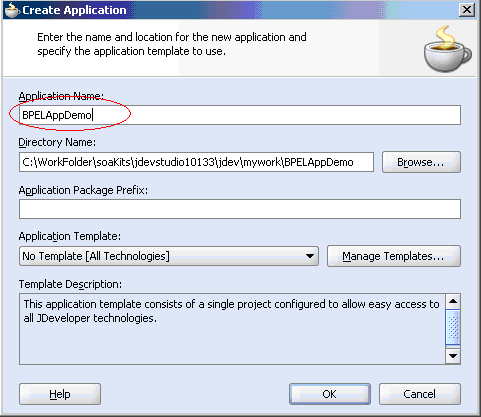Open Manage Templates... dialog
The image size is (481, 417).
click(394, 256)
